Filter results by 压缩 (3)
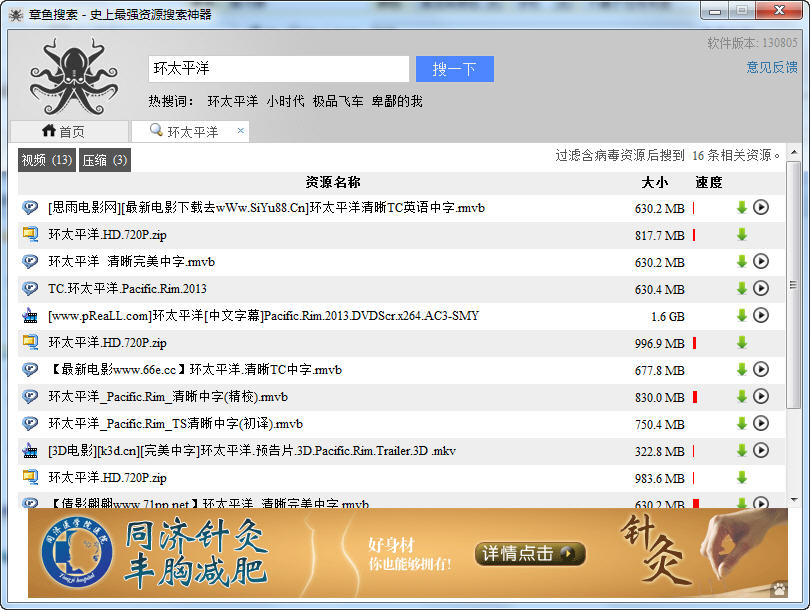 click(105, 160)
